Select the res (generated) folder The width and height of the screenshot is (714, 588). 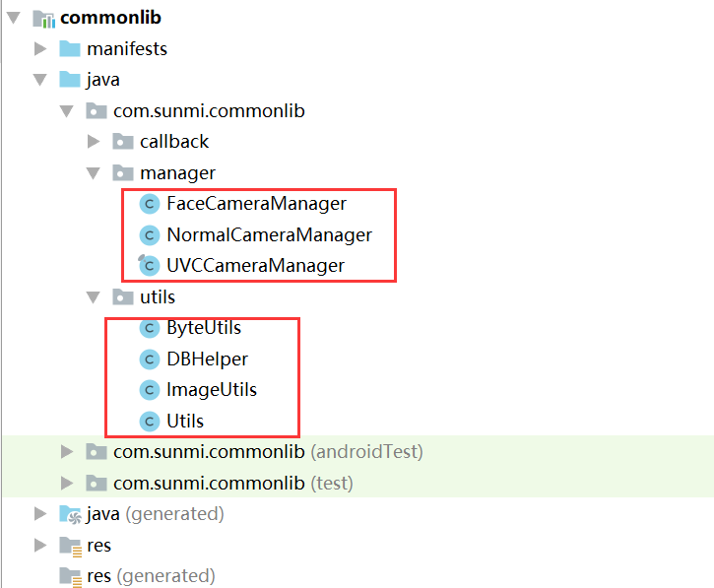coord(151,576)
